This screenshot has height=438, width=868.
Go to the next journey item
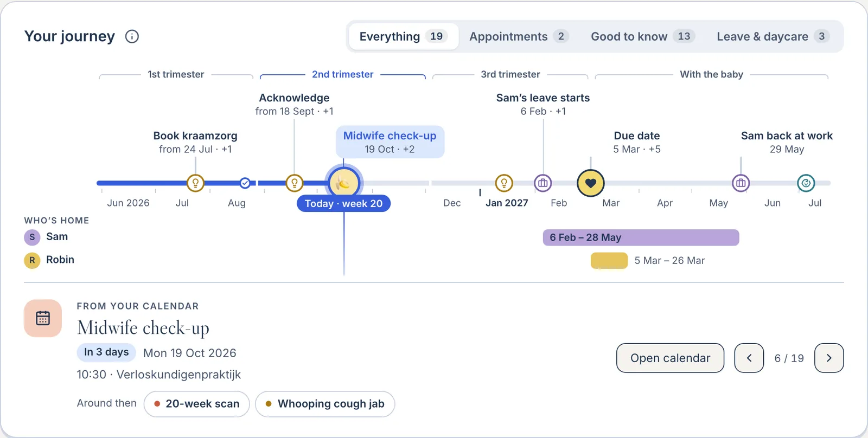click(829, 358)
